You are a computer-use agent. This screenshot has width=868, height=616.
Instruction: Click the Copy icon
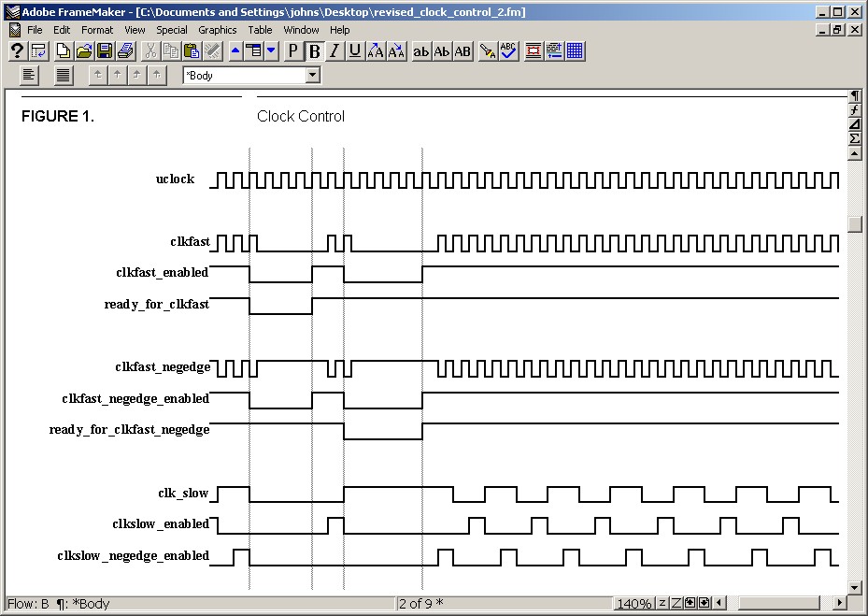(x=171, y=51)
